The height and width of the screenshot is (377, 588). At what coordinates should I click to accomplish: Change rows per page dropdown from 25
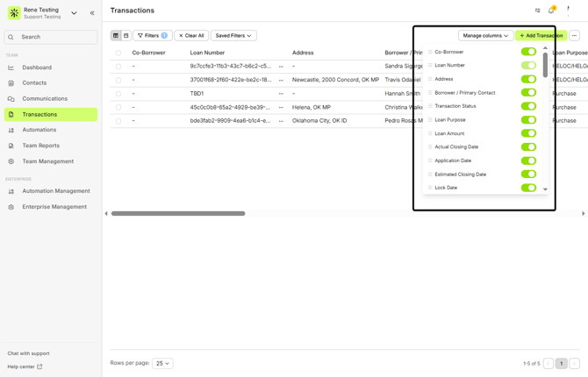coord(162,363)
